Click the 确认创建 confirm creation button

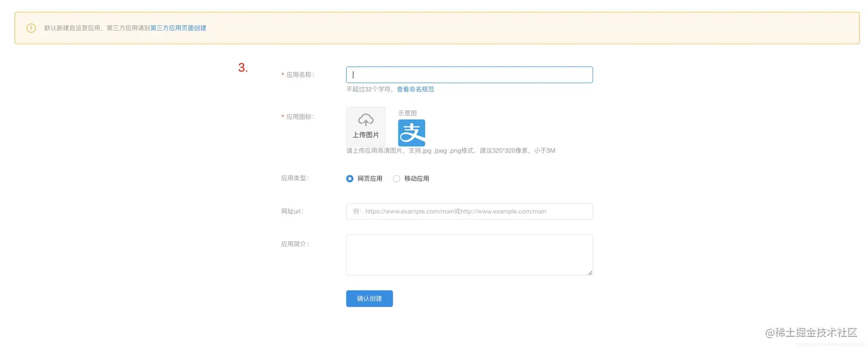coord(369,298)
